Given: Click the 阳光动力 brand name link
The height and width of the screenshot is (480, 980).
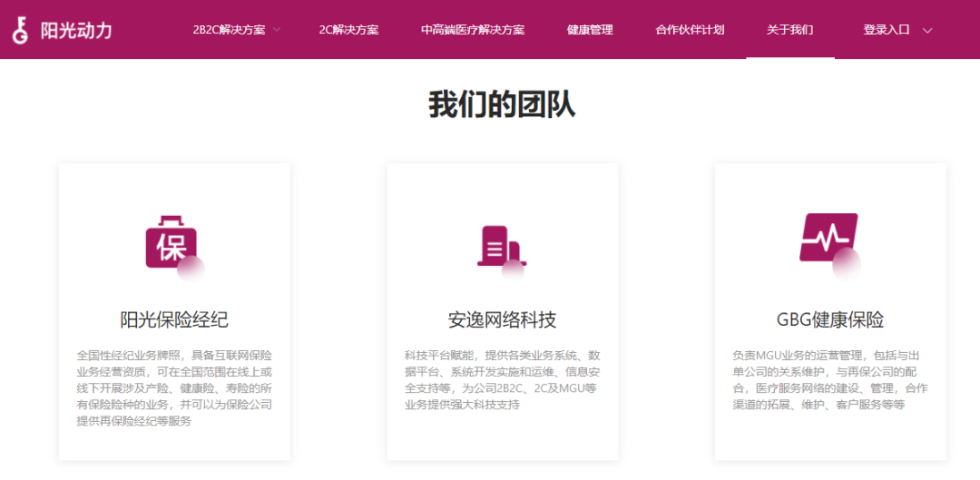Looking at the screenshot, I should (76, 31).
